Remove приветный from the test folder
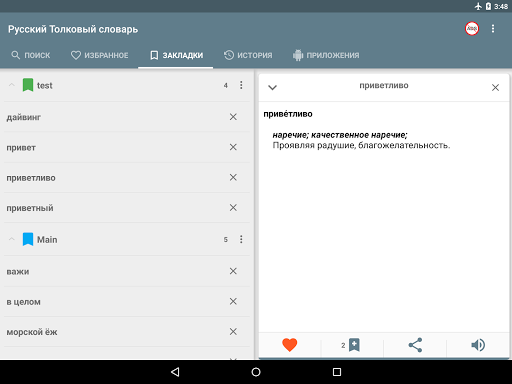Image resolution: width=512 pixels, height=384 pixels. tap(233, 208)
